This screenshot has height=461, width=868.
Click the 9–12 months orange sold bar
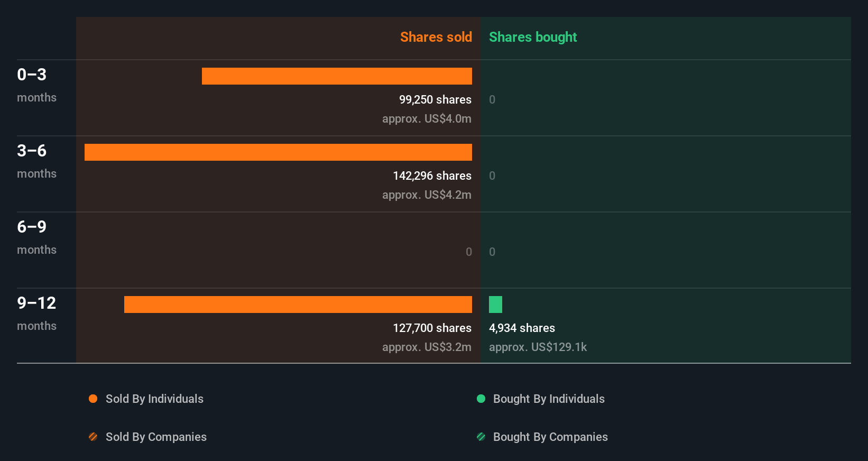[298, 305]
